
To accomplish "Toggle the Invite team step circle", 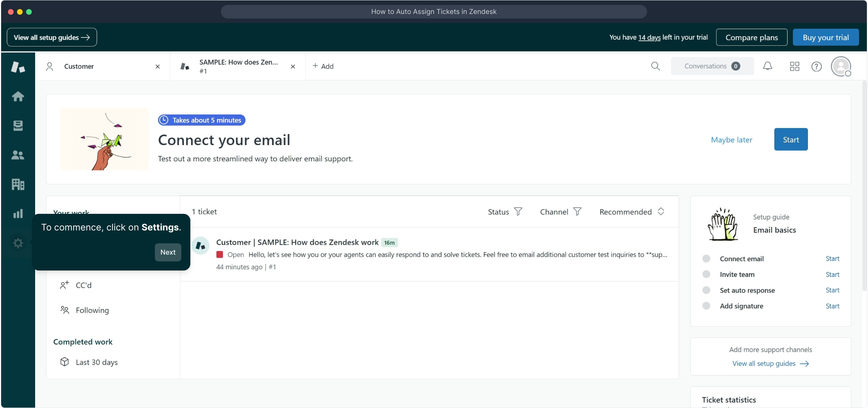I will point(706,274).
